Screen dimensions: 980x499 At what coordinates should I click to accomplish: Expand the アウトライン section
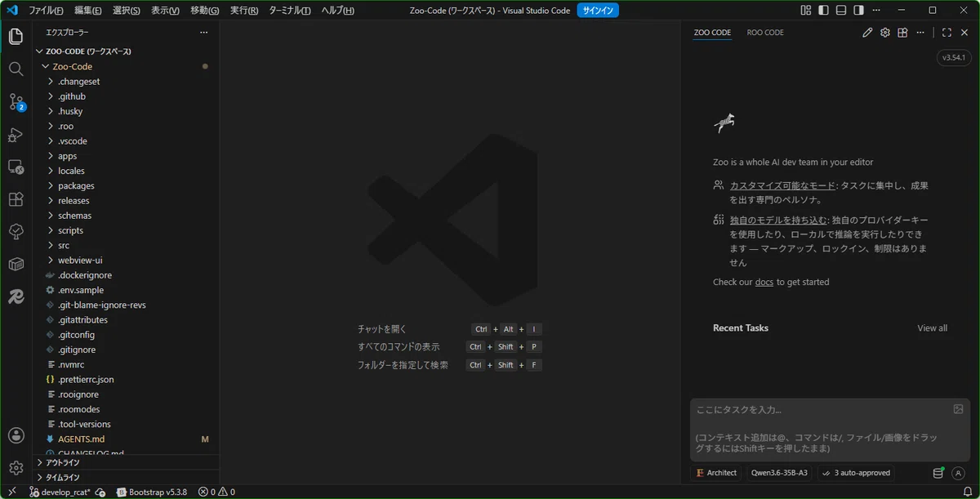[x=126, y=462]
